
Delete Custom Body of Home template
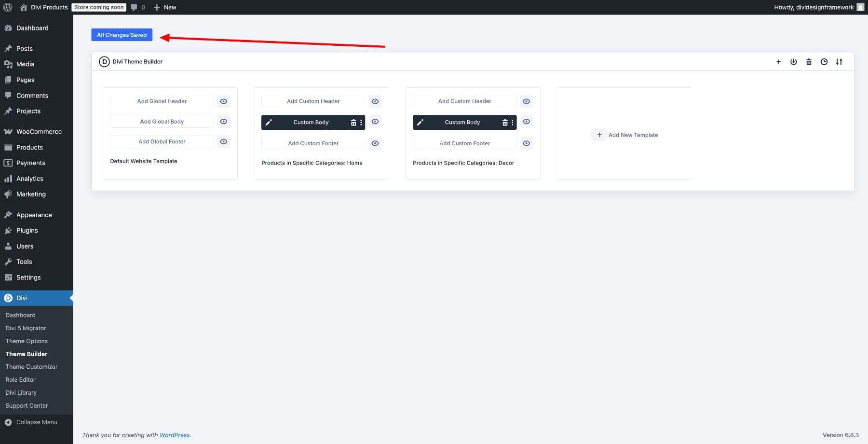(353, 123)
